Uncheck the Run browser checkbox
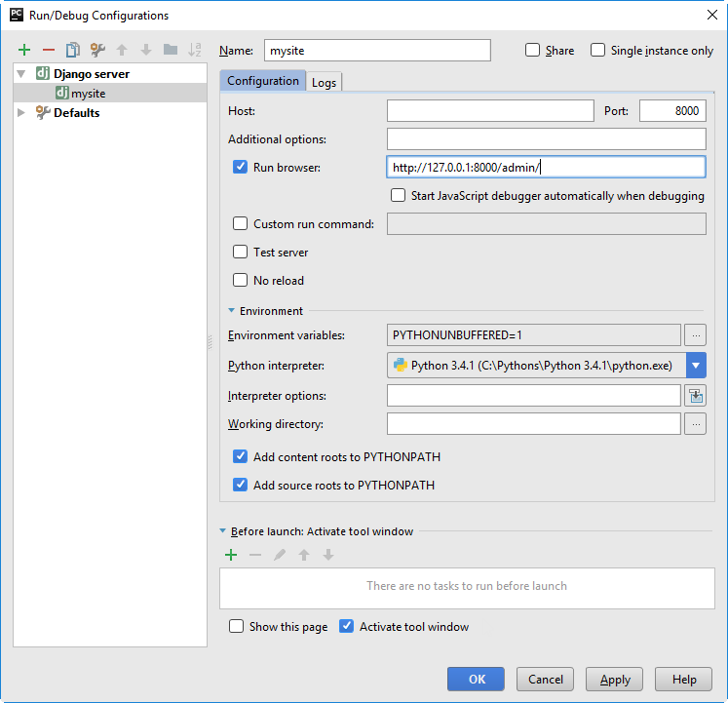Screen dimensions: 728x703 [240, 167]
